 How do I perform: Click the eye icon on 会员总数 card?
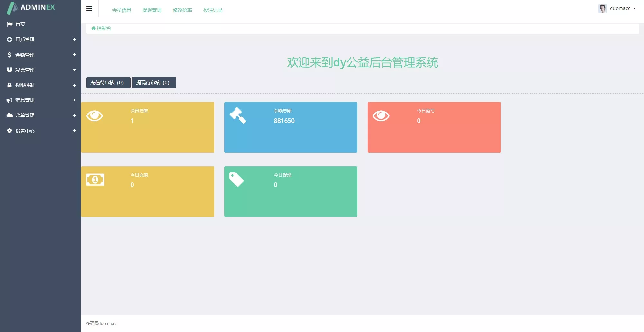tap(94, 116)
